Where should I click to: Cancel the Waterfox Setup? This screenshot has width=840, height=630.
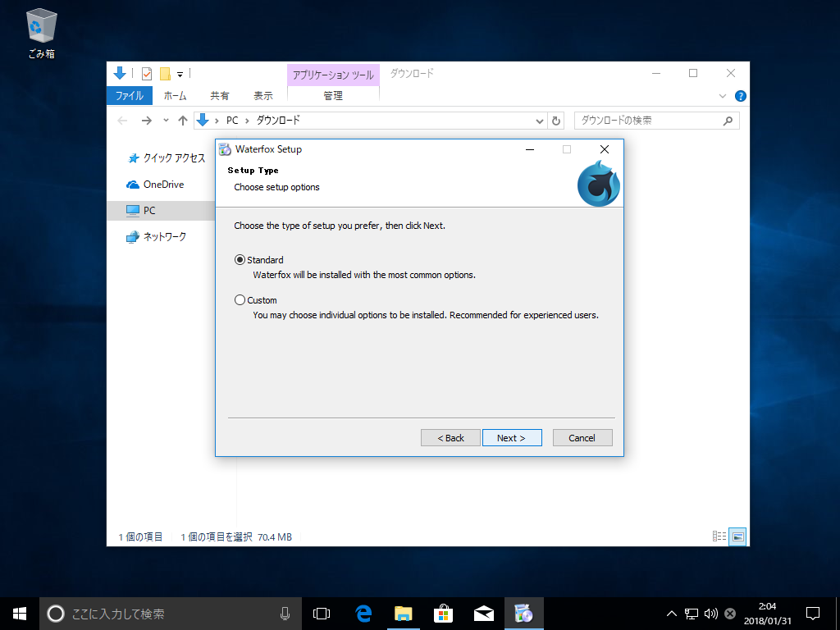click(582, 438)
